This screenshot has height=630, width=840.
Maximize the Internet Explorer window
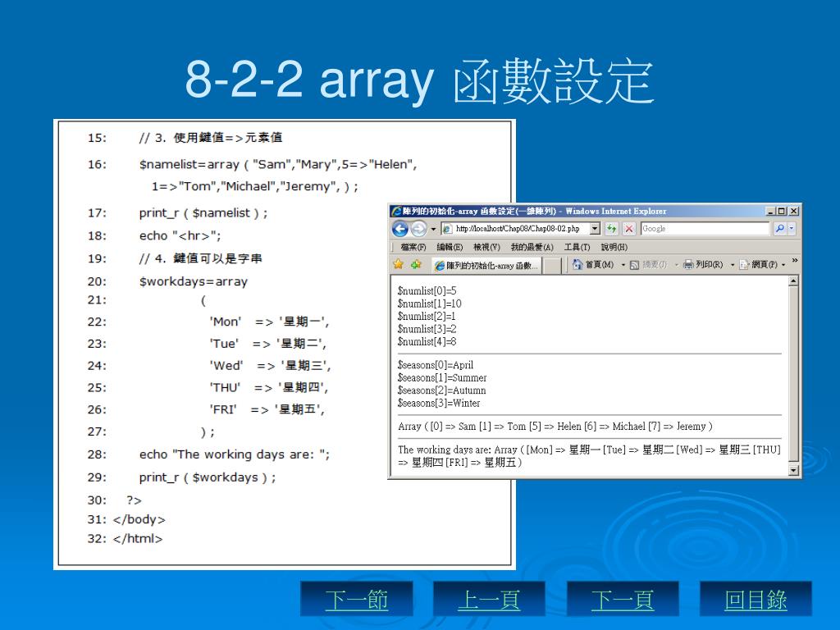click(x=782, y=211)
